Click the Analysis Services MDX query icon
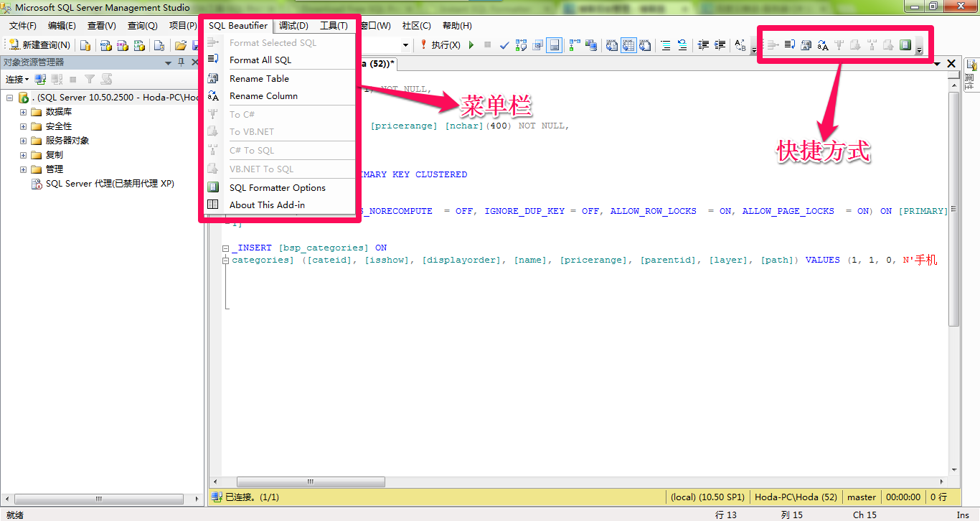 point(105,45)
